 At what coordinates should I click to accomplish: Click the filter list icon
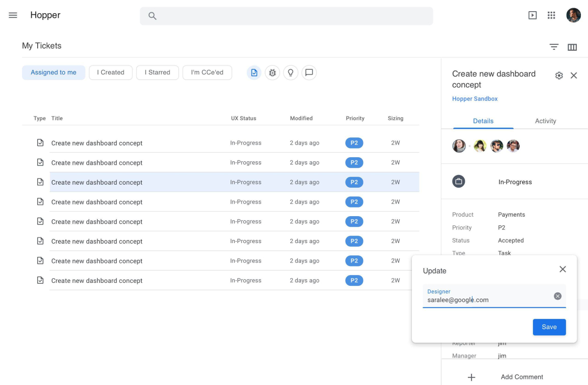(x=554, y=47)
